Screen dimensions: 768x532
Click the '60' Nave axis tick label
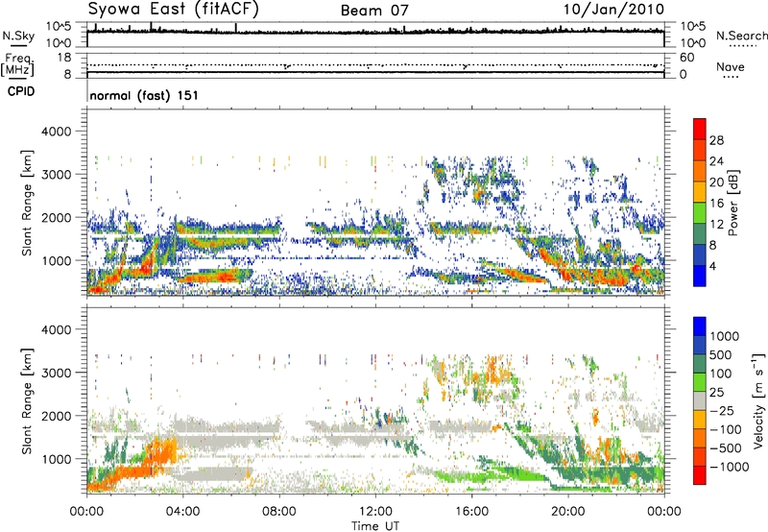pyautogui.click(x=687, y=58)
